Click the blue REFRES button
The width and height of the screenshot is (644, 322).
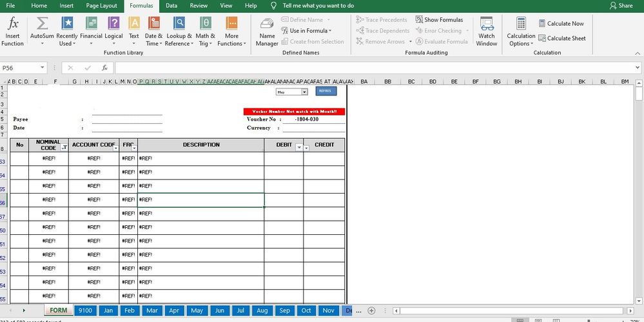[x=326, y=91]
